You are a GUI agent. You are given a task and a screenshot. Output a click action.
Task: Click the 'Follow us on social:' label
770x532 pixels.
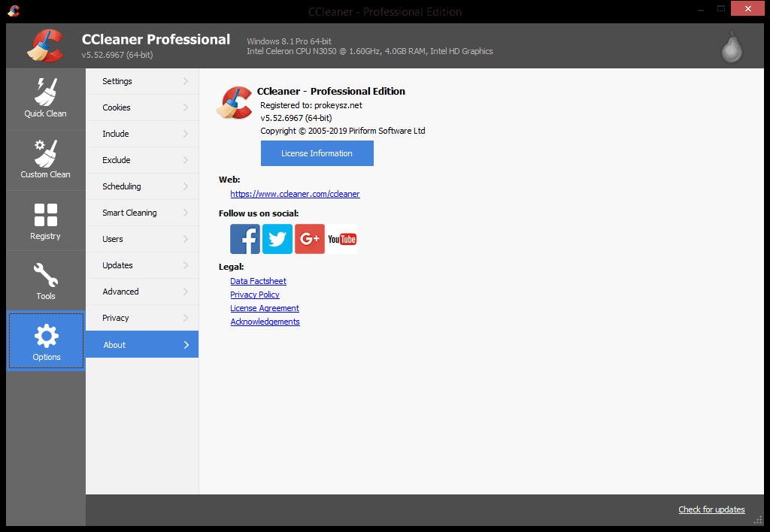pos(259,213)
